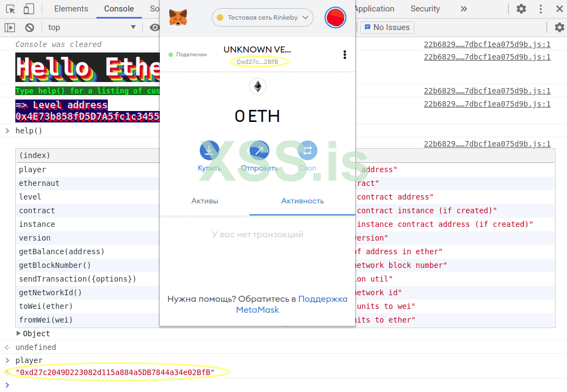567x392 pixels.
Task: Click the Отправить send button icon
Action: 259,150
